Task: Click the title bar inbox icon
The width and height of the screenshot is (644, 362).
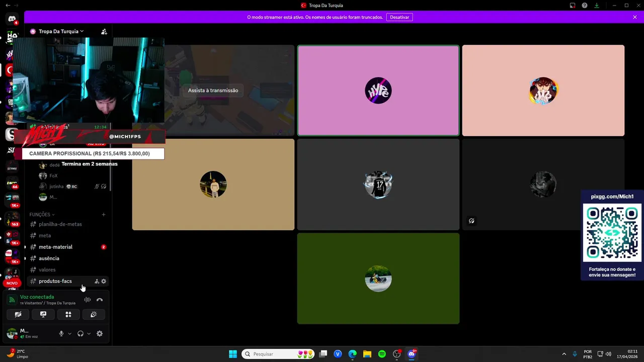Action: pyautogui.click(x=573, y=6)
